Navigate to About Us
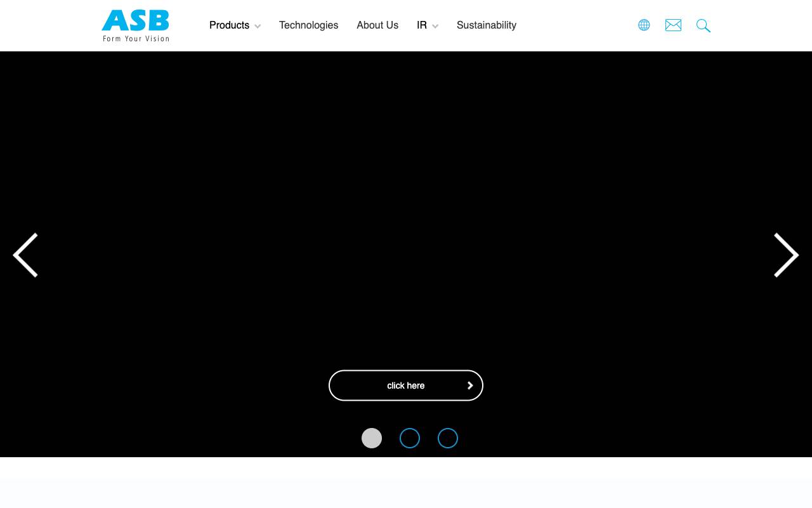The height and width of the screenshot is (508, 812). pyautogui.click(x=377, y=25)
